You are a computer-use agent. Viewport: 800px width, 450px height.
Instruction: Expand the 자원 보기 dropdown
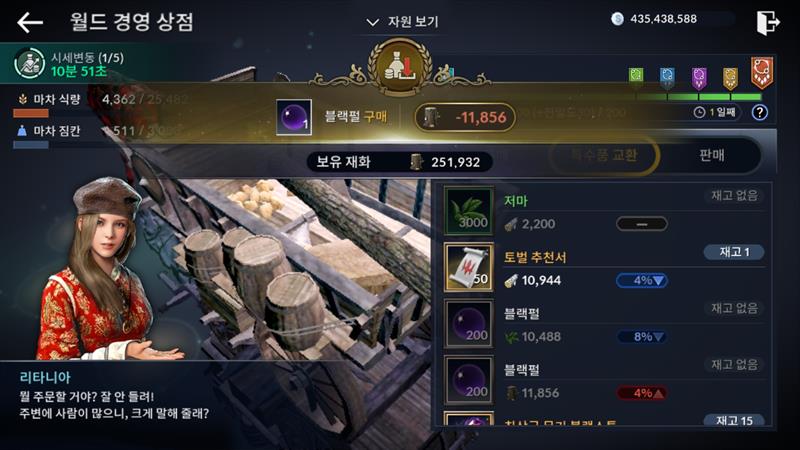click(403, 22)
